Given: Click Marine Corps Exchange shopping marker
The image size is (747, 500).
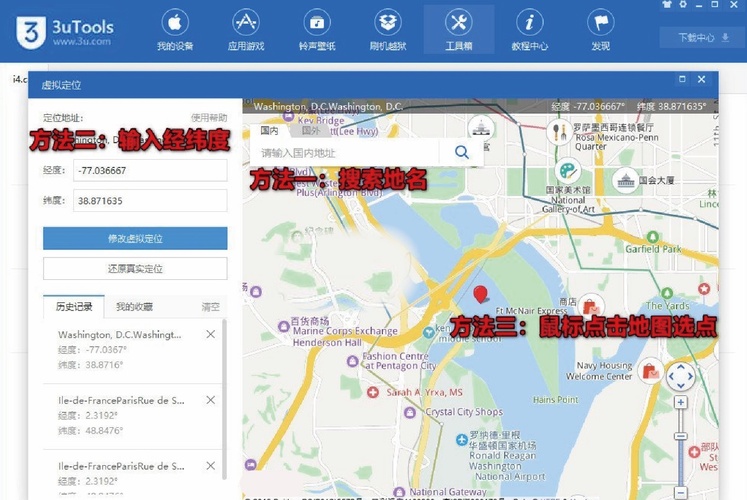Looking at the screenshot, I should 284,326.
